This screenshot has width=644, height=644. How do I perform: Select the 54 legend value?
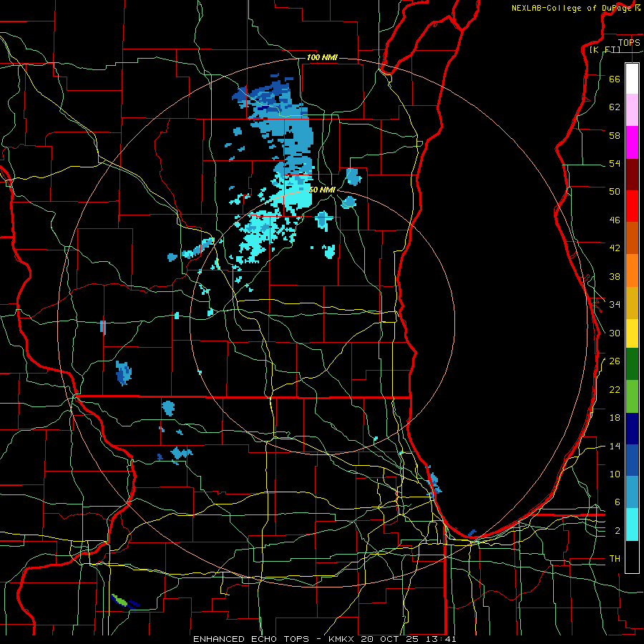coord(615,163)
